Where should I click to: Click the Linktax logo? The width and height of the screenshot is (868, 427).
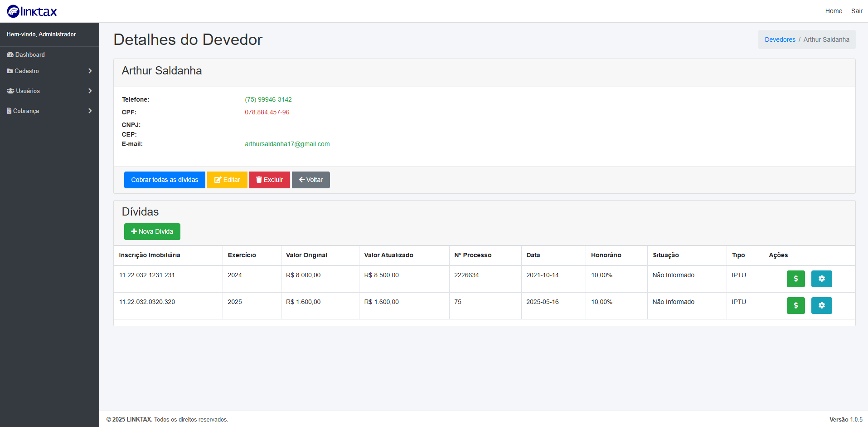coord(32,11)
